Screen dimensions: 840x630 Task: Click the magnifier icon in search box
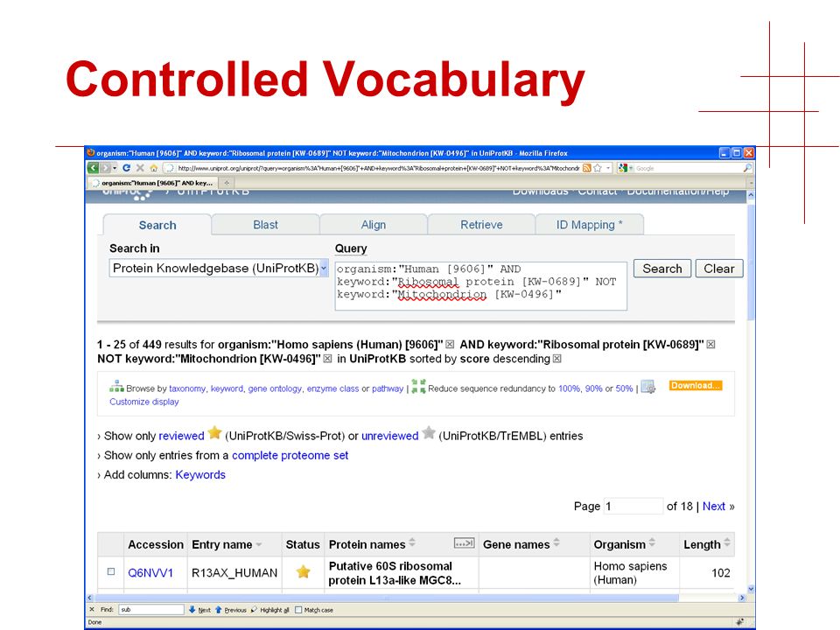[x=747, y=168]
